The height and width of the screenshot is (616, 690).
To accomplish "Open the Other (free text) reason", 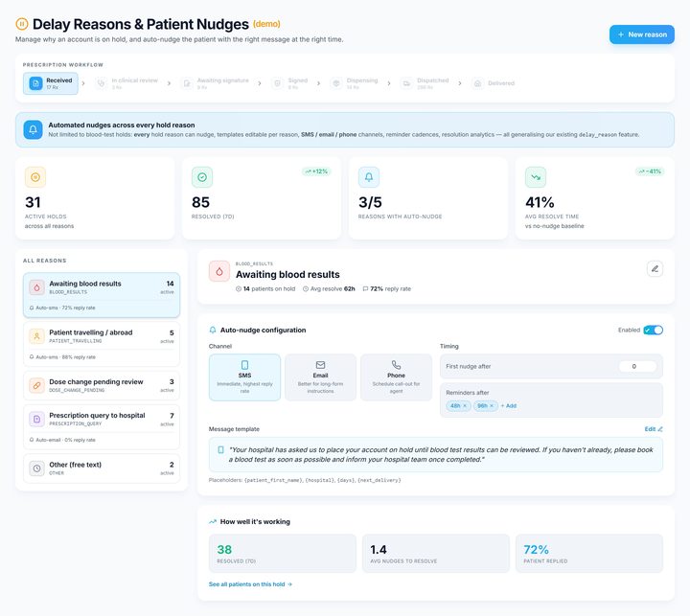I will coord(102,468).
